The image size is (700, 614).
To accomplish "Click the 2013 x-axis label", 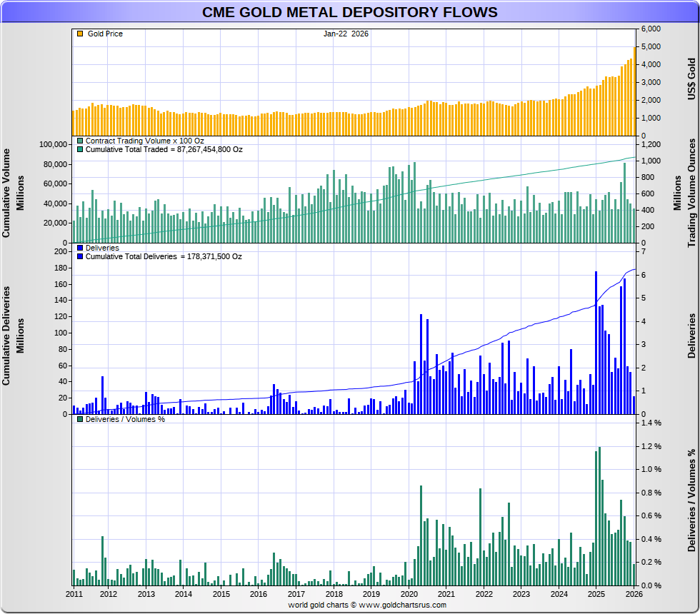I will tap(146, 594).
